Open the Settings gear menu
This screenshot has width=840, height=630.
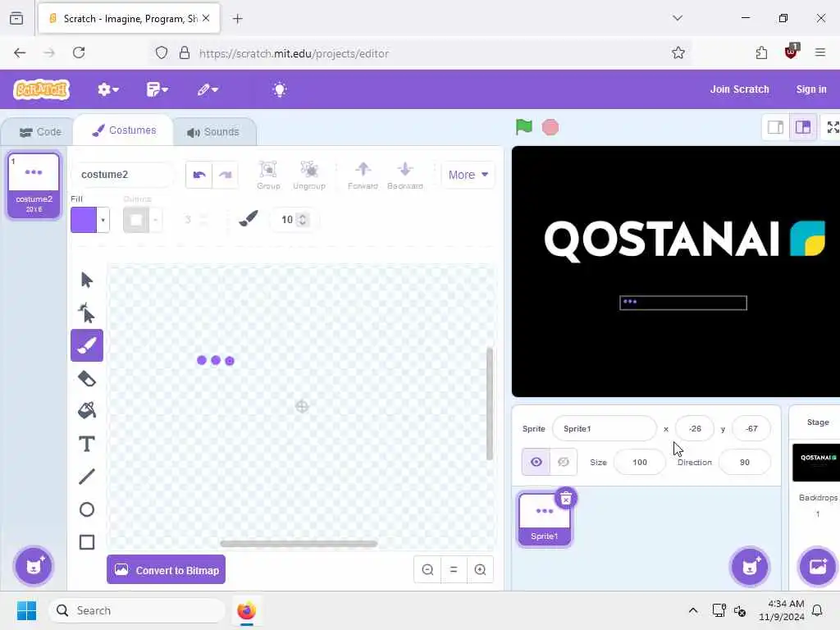[x=107, y=89]
